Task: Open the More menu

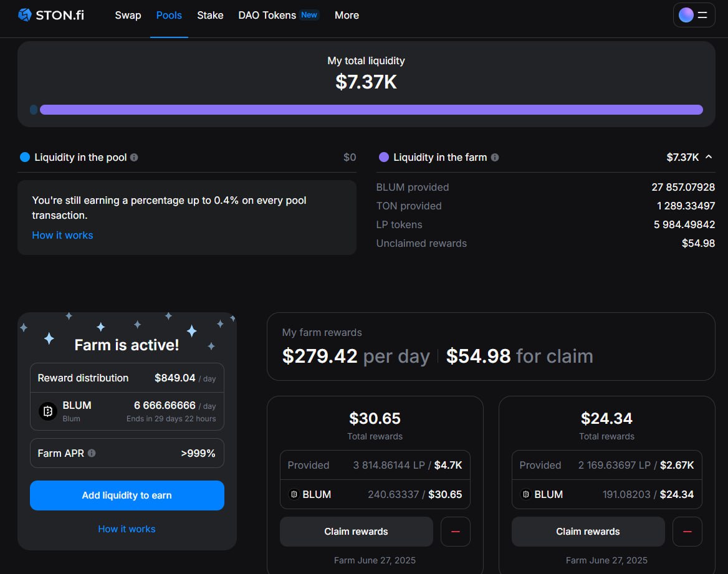Action: point(347,16)
